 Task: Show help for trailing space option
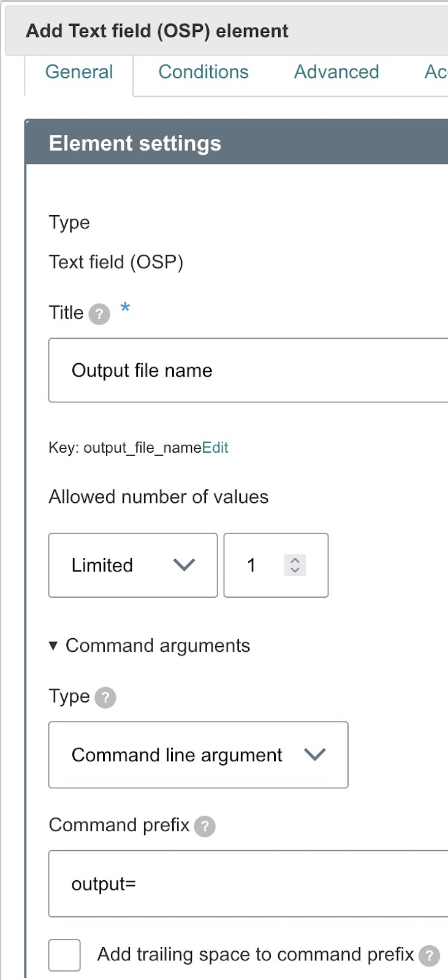pyautogui.click(x=429, y=956)
